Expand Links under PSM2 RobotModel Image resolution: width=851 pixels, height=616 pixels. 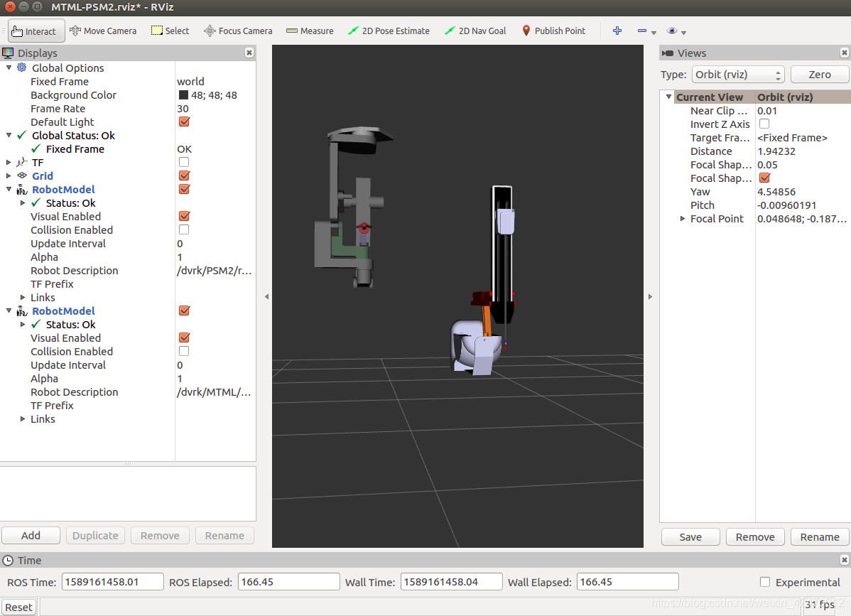tap(22, 297)
